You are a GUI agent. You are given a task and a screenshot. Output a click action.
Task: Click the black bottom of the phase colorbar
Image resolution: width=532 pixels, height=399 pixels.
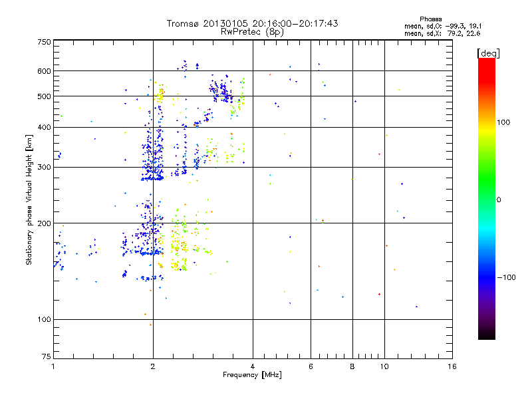point(487,335)
